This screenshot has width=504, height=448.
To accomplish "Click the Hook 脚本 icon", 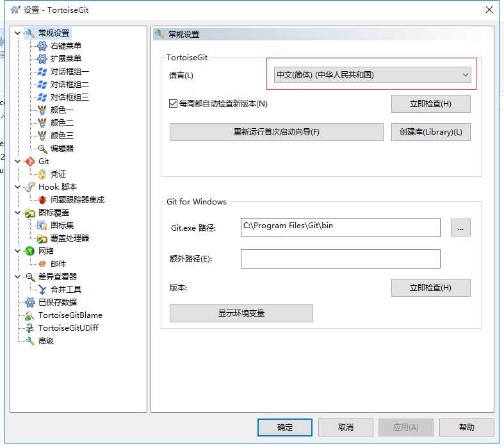I will click(x=30, y=187).
